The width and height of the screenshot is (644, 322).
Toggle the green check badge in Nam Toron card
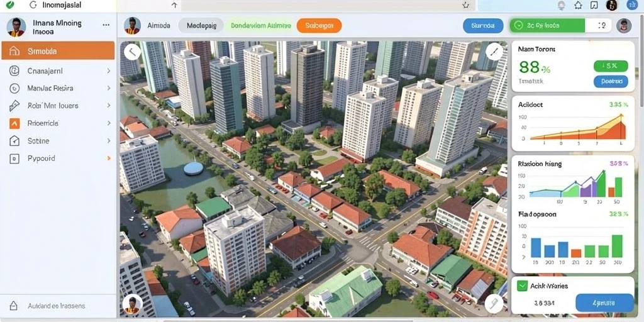611,65
